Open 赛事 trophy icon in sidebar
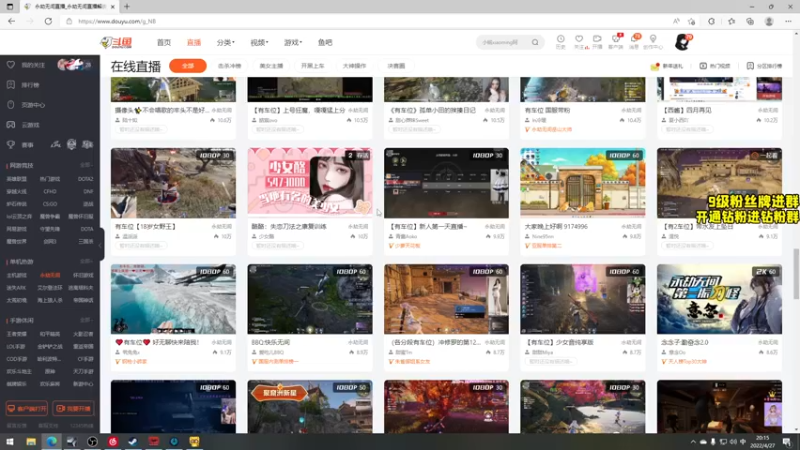 11,145
